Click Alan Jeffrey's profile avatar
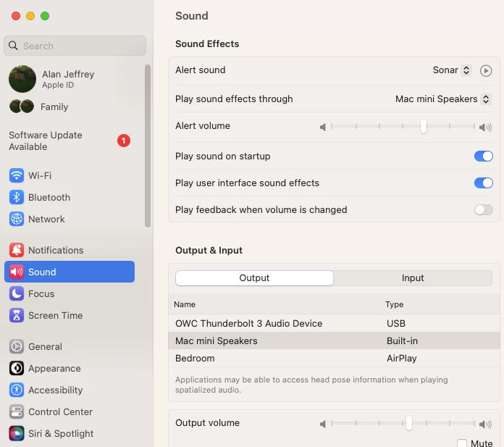 click(22, 79)
